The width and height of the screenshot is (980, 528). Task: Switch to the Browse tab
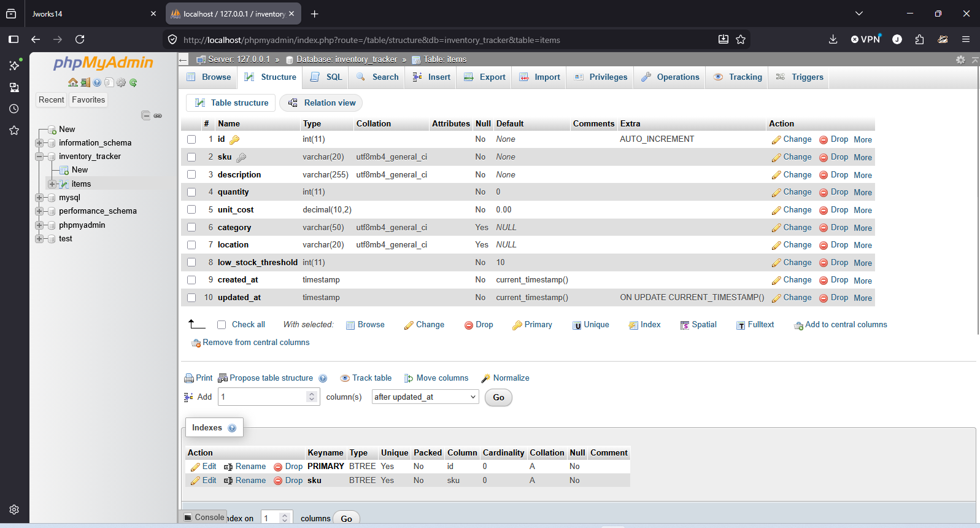tap(209, 77)
